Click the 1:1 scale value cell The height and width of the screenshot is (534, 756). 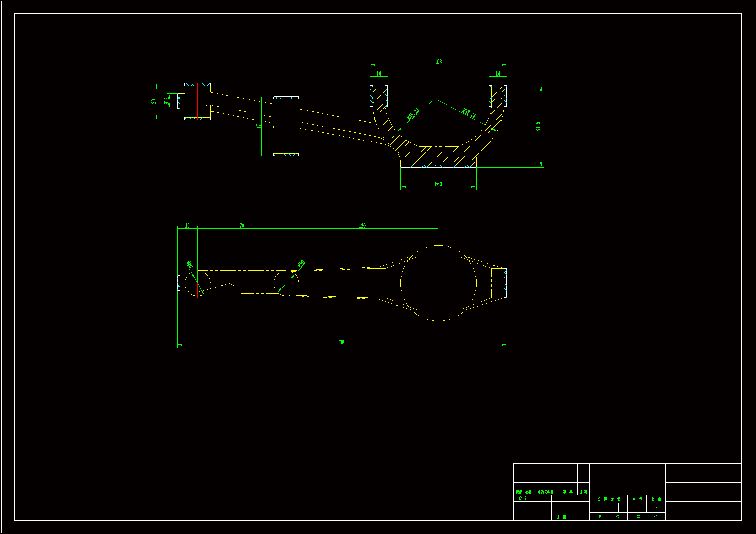point(656,508)
